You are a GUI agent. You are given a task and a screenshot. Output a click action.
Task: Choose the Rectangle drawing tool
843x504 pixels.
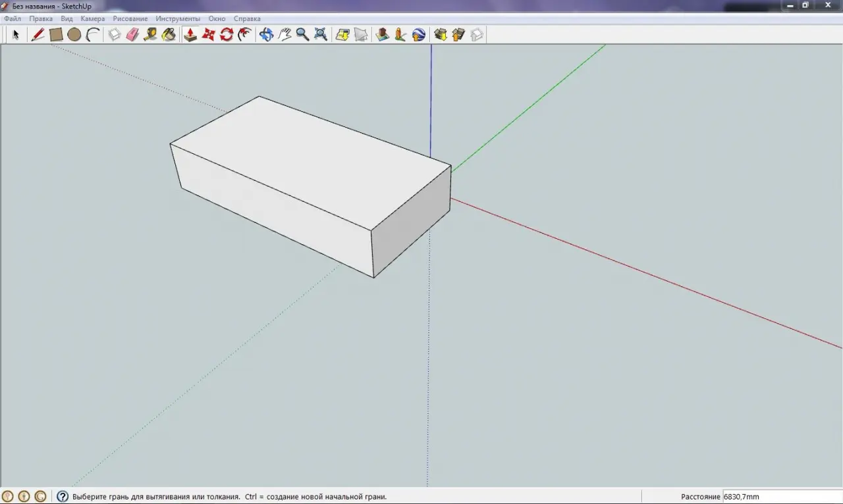[56, 35]
